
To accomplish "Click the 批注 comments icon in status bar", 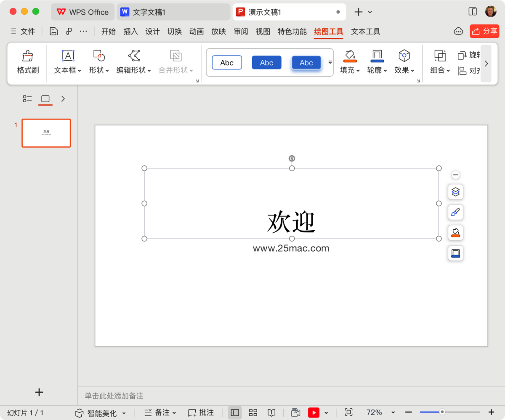I will pos(192,412).
